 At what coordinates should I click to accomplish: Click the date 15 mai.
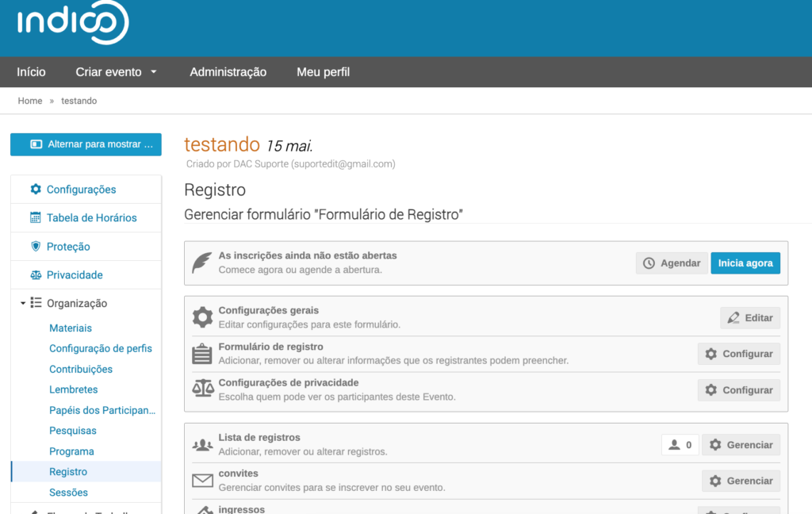click(x=289, y=146)
